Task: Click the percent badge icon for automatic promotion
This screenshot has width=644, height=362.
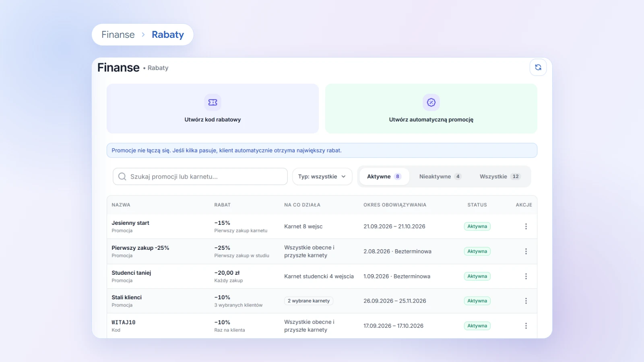Action: click(431, 103)
